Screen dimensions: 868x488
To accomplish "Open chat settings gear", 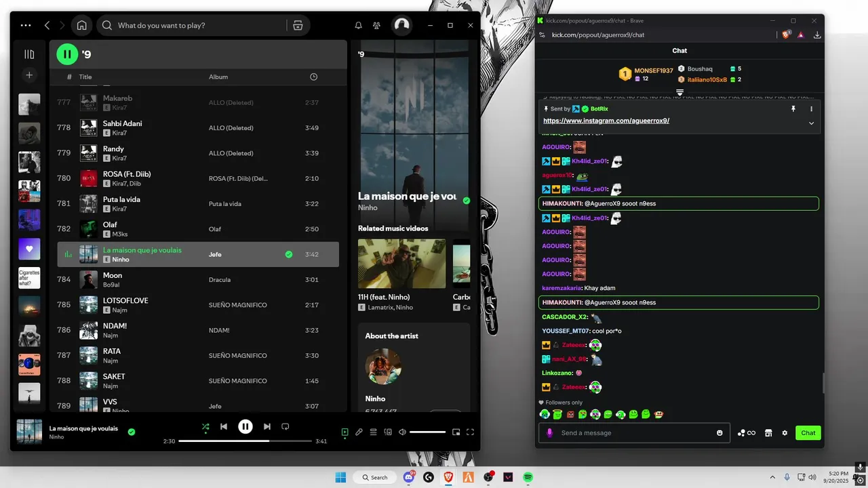I will click(x=785, y=432).
